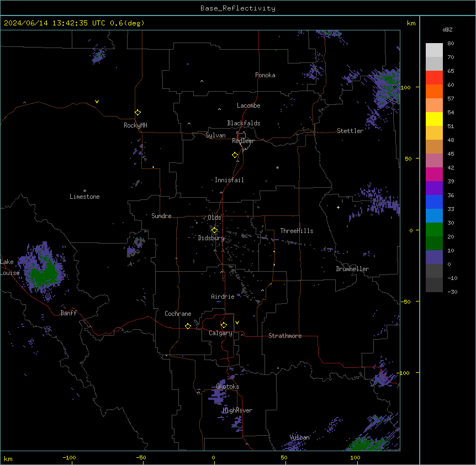476x465 pixels.
Task: Select the white asterisk above Limestone
Action: pos(84,191)
